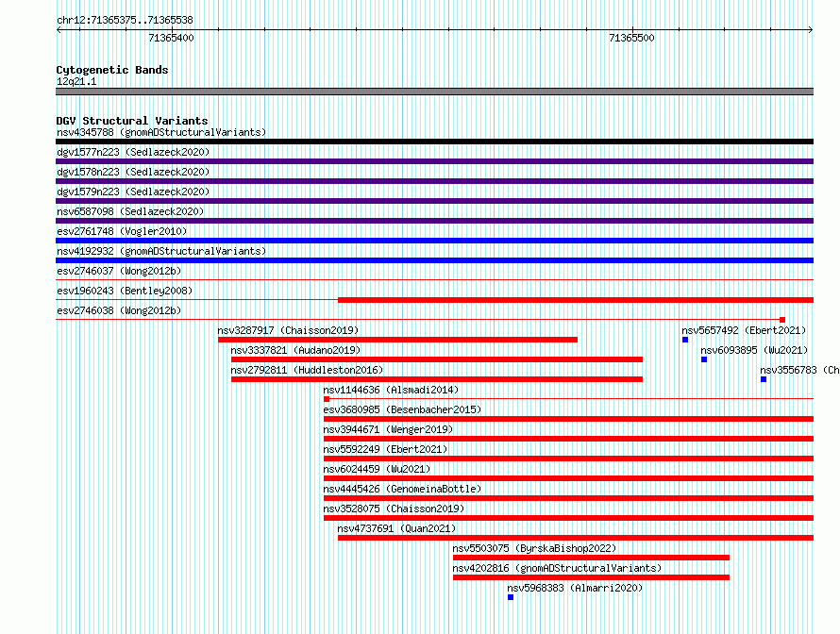Open variant esv2761748 (Vogler2010)
Viewport: 840px width, 634px height.
click(x=122, y=231)
